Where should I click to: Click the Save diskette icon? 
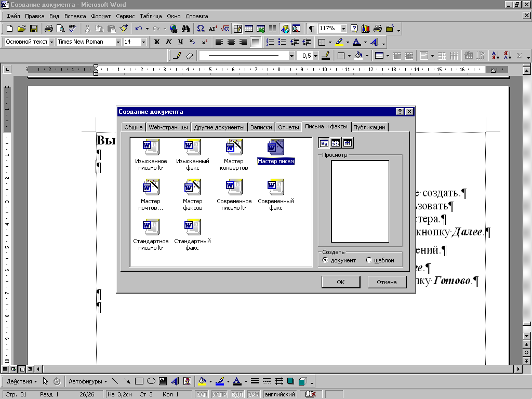click(x=34, y=29)
